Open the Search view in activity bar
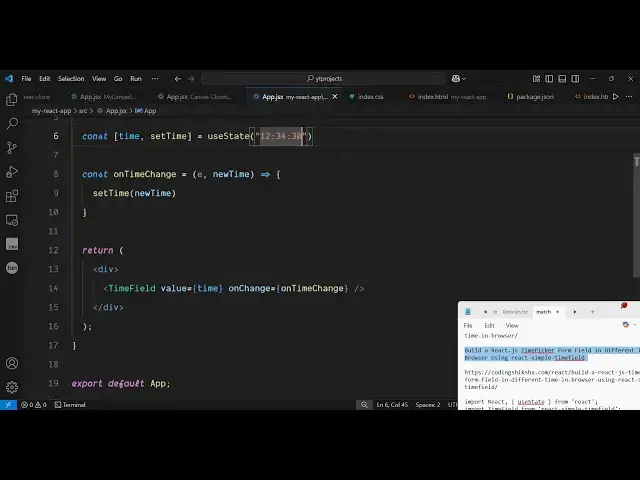Viewport: 640px width, 480px height. [12, 123]
